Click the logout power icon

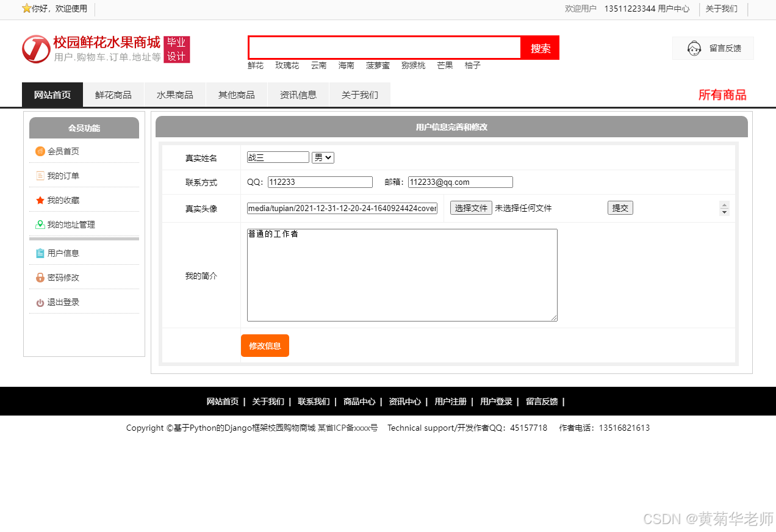[40, 303]
